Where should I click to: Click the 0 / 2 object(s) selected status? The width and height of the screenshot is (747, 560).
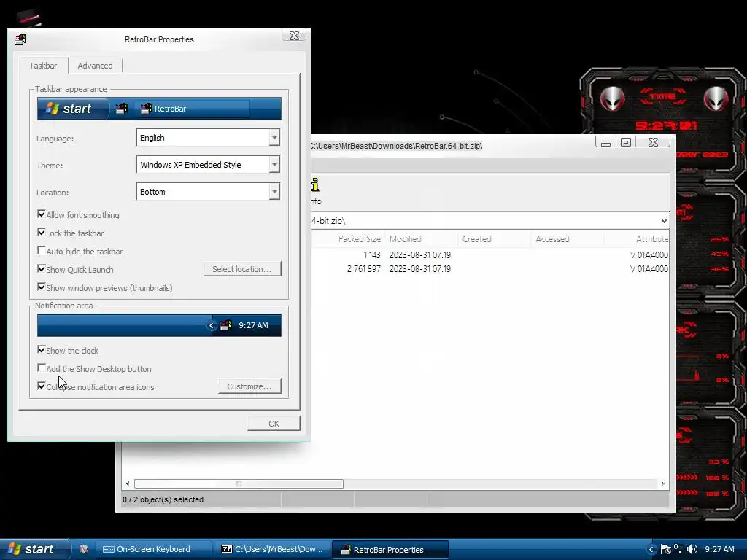pos(163,499)
